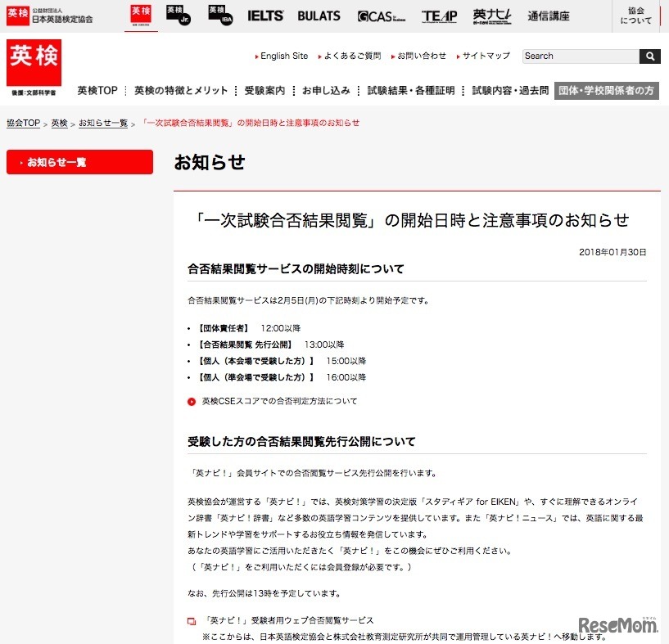Open the 通信講座 menu item
Viewport: 669px width, 644px height.
coord(549,15)
